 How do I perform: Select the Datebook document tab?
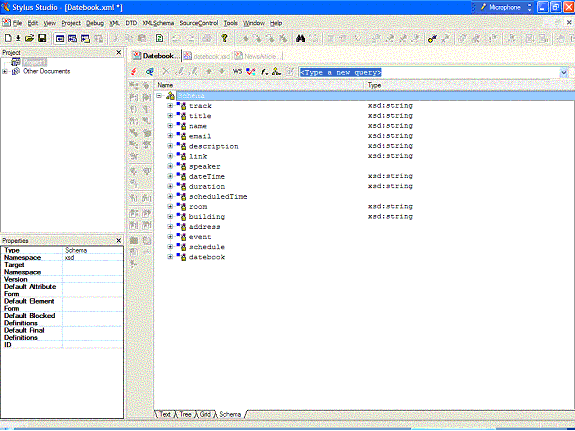tap(156, 56)
